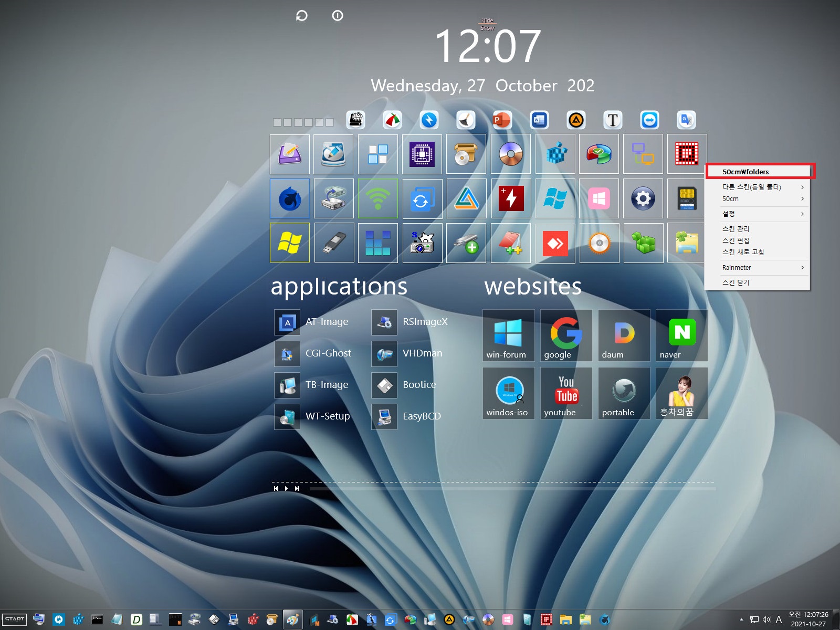Choose 스킨 관리 from context menu

(x=758, y=229)
